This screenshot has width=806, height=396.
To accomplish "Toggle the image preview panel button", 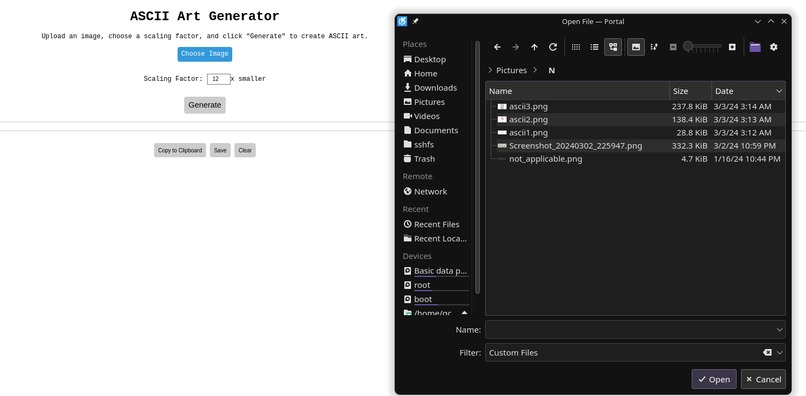I will (x=636, y=47).
